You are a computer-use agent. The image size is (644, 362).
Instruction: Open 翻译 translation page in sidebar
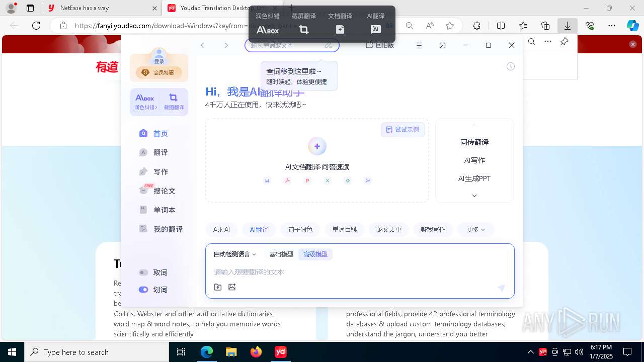click(x=154, y=152)
